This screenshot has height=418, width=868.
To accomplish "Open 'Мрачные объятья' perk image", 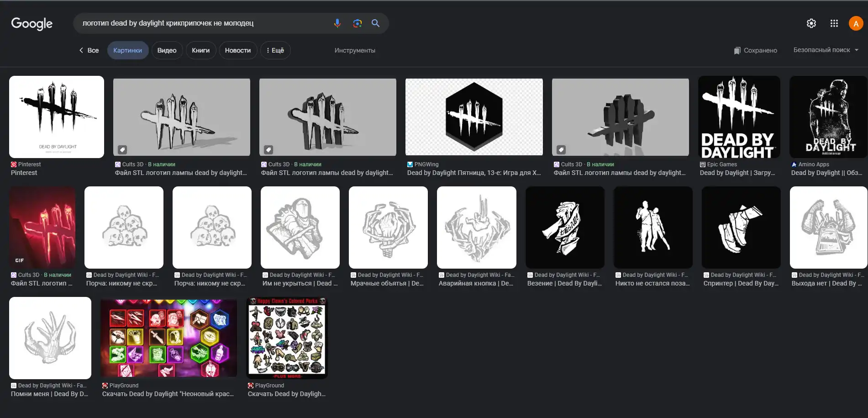I will [x=388, y=228].
